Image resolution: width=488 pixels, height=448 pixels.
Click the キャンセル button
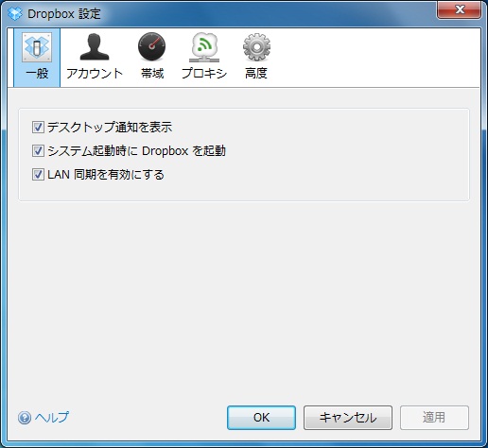click(348, 418)
